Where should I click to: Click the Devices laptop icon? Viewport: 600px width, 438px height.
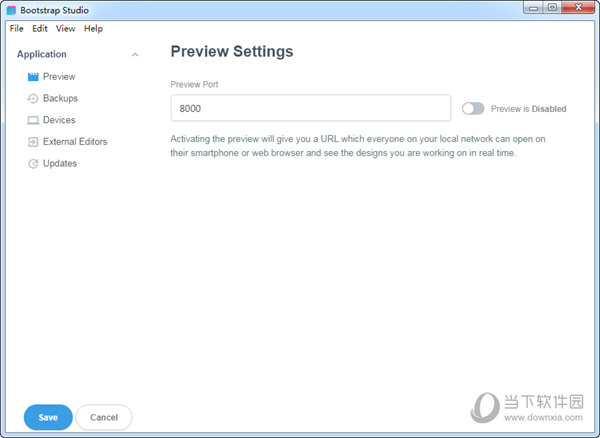[33, 120]
